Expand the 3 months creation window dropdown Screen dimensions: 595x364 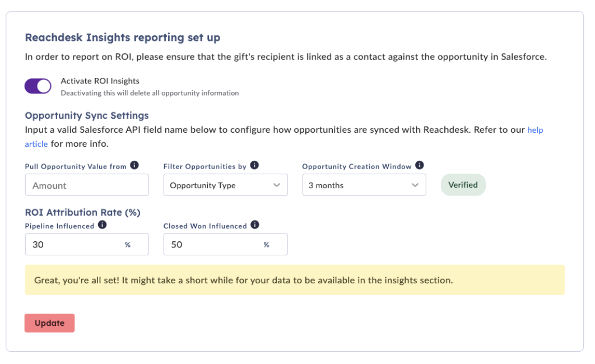coord(364,185)
